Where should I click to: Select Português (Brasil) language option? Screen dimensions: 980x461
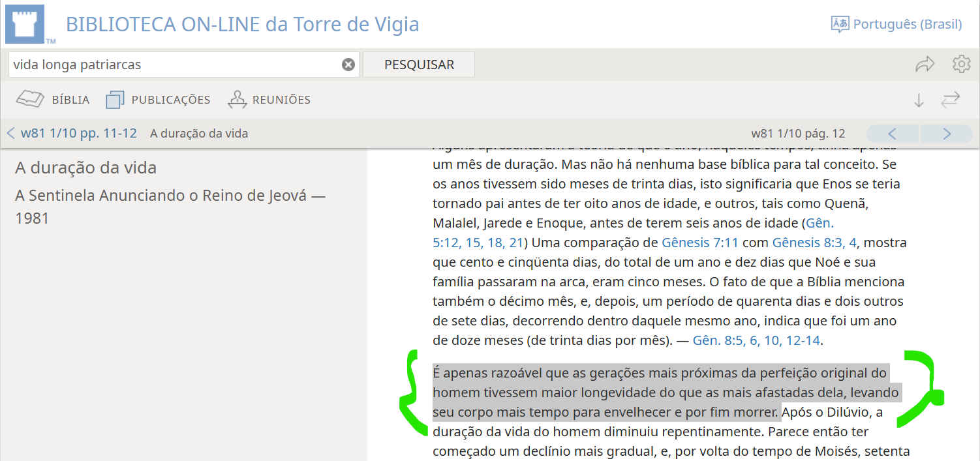click(907, 24)
